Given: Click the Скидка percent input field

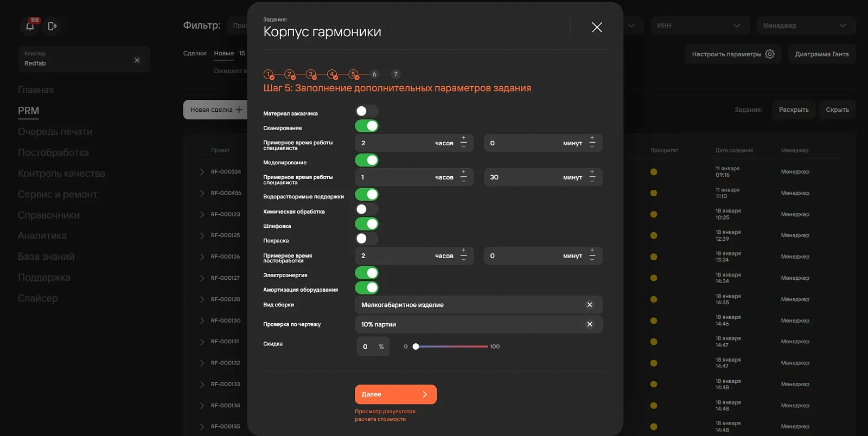Looking at the screenshot, I should pos(373,347).
